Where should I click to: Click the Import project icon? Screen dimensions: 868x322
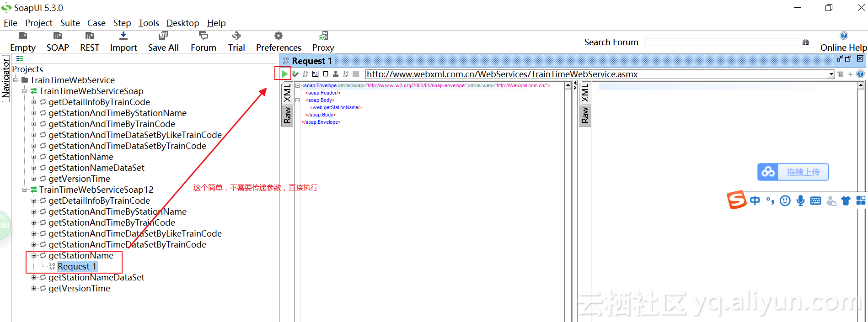point(123,36)
